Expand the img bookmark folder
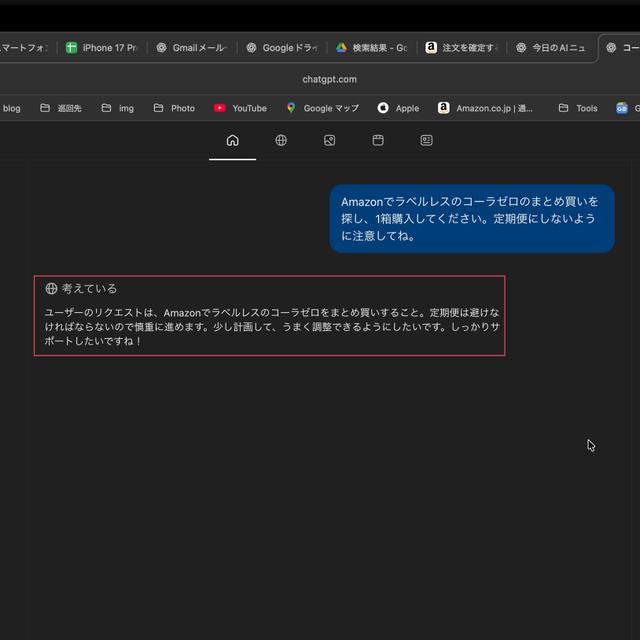This screenshot has height=640, width=640. 118,108
